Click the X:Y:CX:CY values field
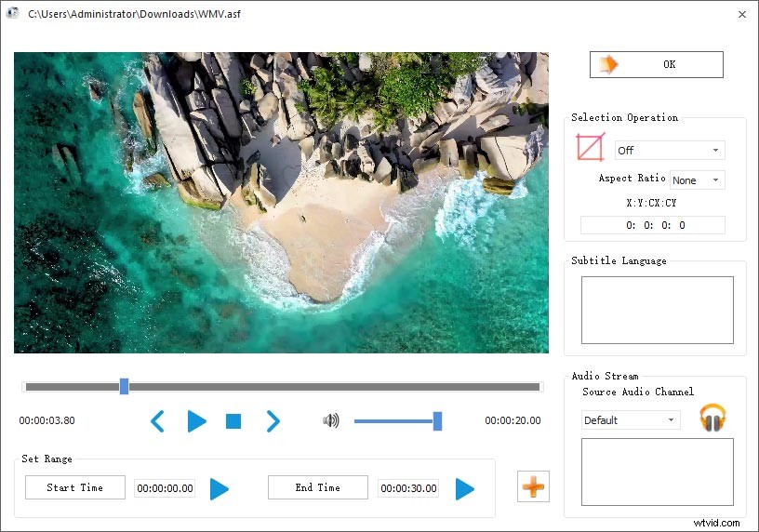This screenshot has height=532, width=759. [653, 225]
